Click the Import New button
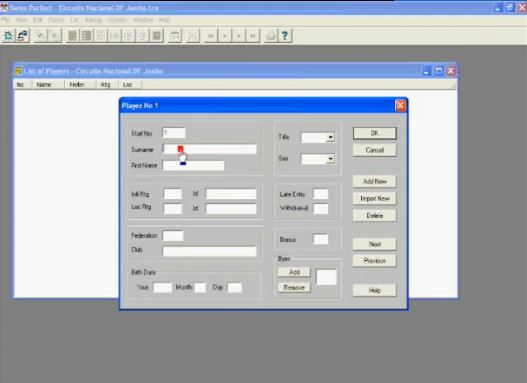This screenshot has width=527, height=383. coord(375,199)
